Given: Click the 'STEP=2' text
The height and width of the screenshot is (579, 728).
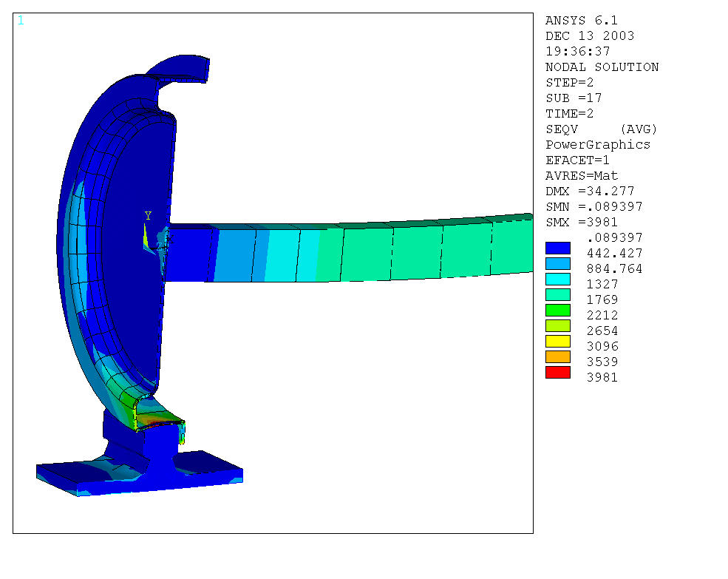Looking at the screenshot, I should click(569, 82).
